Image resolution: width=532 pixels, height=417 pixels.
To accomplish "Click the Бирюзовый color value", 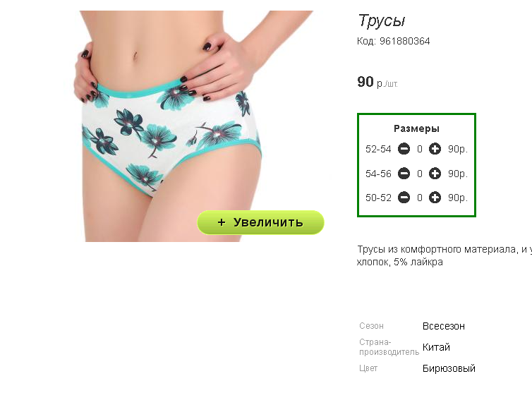I will 449,368.
